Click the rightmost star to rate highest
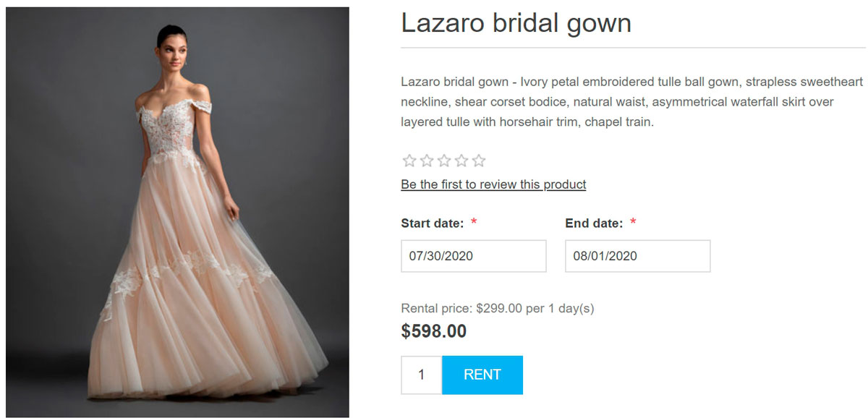 pyautogui.click(x=479, y=160)
